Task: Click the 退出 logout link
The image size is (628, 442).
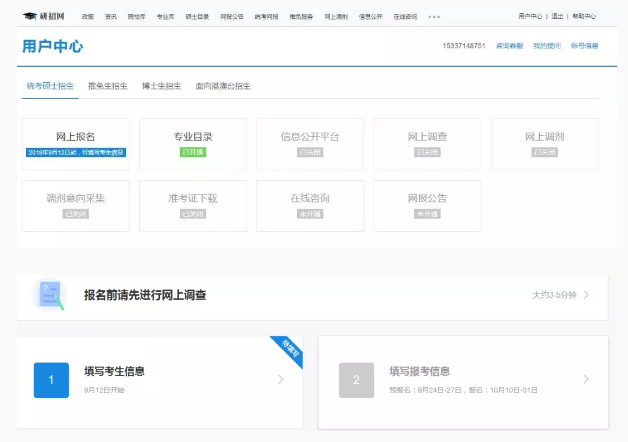Action: click(x=557, y=16)
